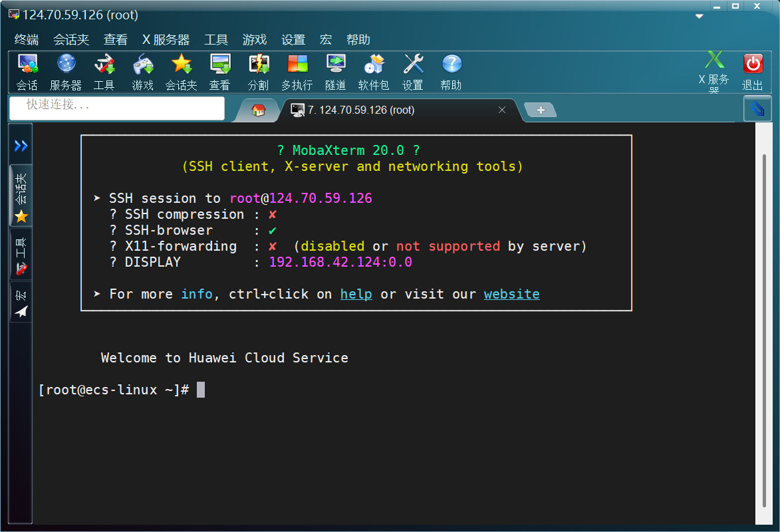Open the 宏 menu in menu bar
This screenshot has width=780, height=532.
click(x=326, y=39)
